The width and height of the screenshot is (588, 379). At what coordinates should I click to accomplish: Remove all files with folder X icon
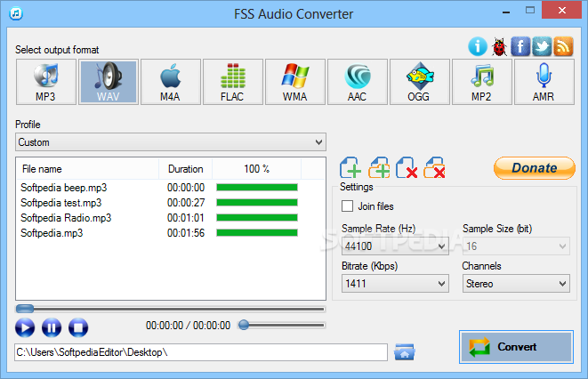[435, 167]
